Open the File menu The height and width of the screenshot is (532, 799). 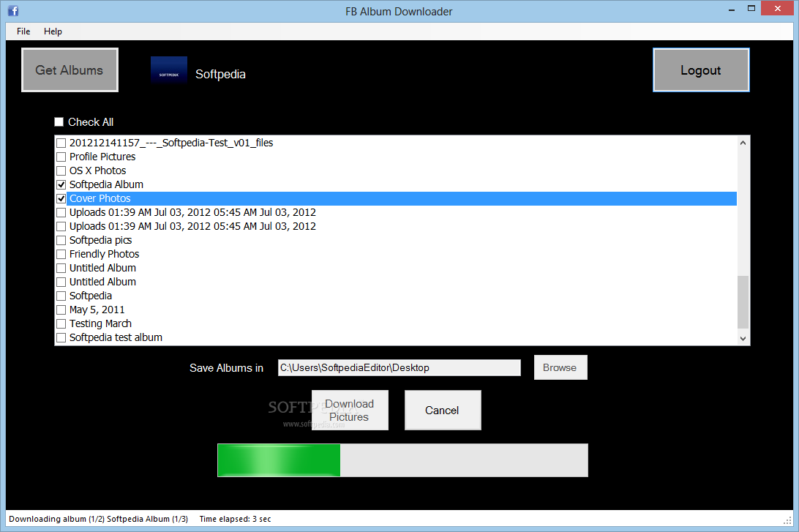click(23, 31)
